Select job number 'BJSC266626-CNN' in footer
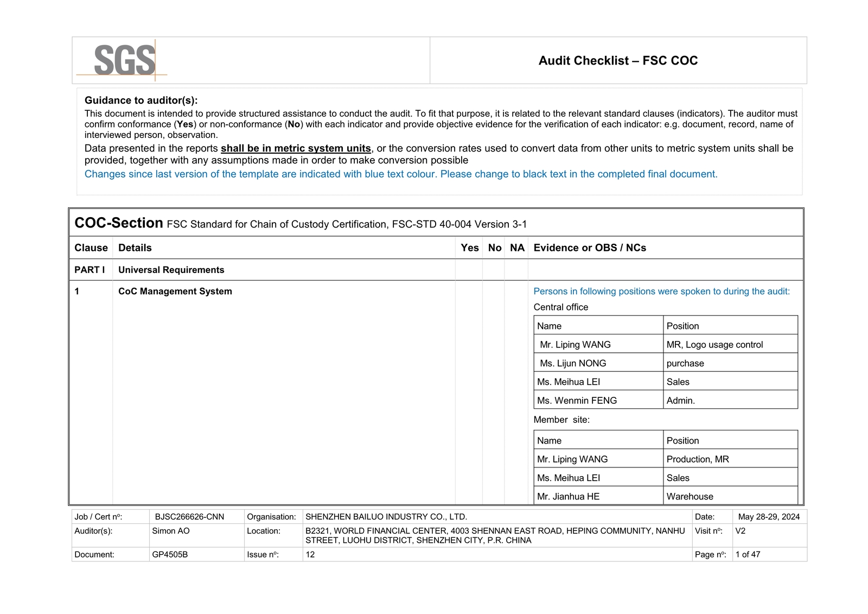This screenshot has height=614, width=868. pyautogui.click(x=189, y=517)
